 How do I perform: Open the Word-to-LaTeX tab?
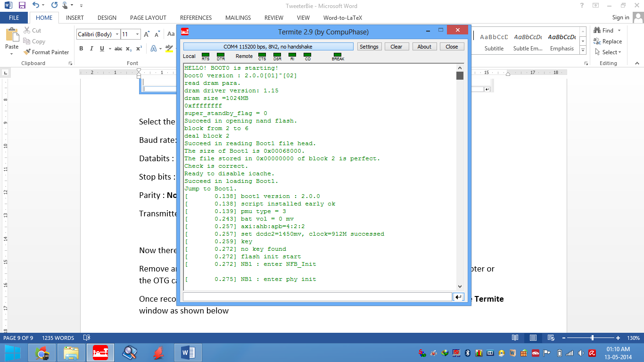pos(343,17)
